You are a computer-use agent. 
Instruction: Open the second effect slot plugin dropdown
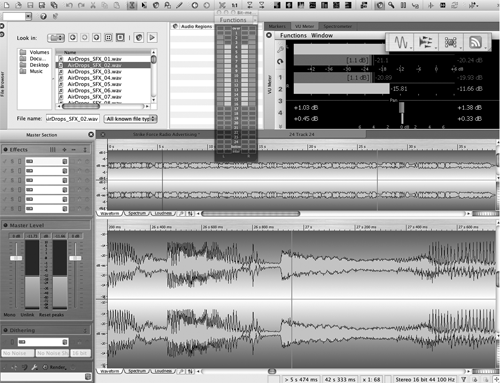pyautogui.click(x=65, y=171)
